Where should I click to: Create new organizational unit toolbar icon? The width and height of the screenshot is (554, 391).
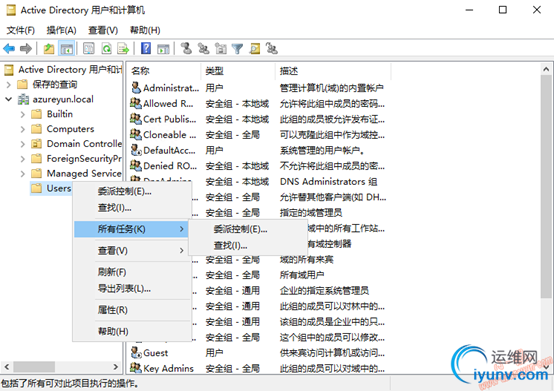click(x=221, y=48)
